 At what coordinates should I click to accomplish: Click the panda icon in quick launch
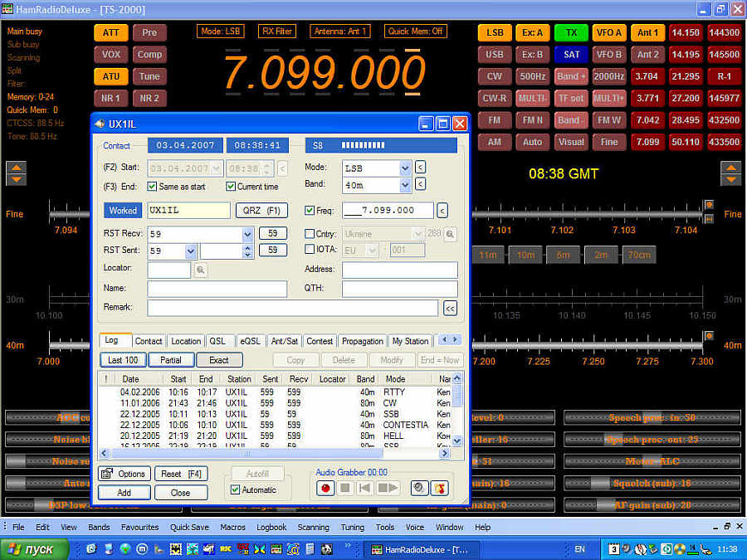(326, 549)
